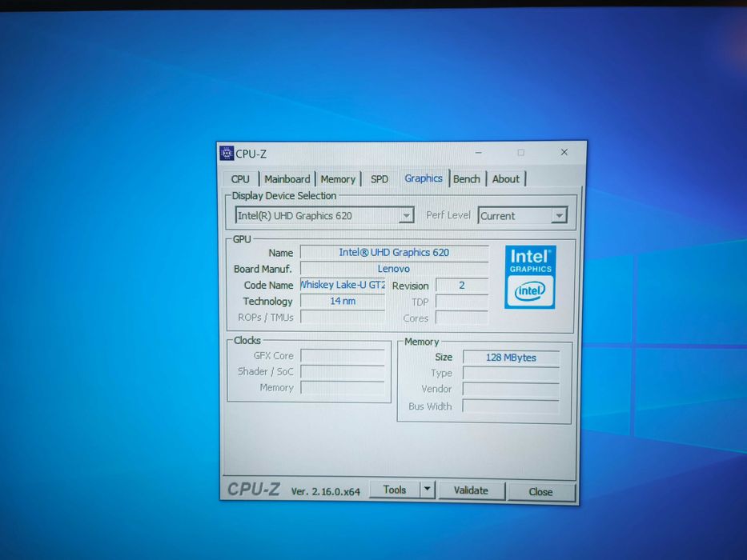Switch to the CPU tab
The image size is (747, 560).
tap(240, 179)
